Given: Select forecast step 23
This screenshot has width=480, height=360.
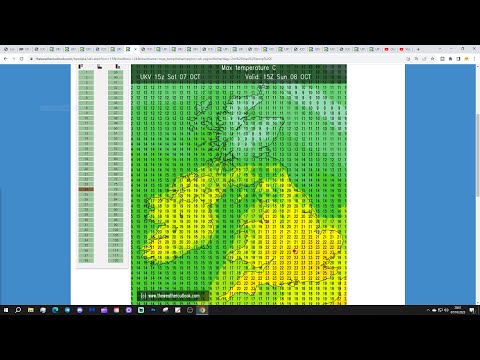Looking at the screenshot, I should tap(86, 184).
